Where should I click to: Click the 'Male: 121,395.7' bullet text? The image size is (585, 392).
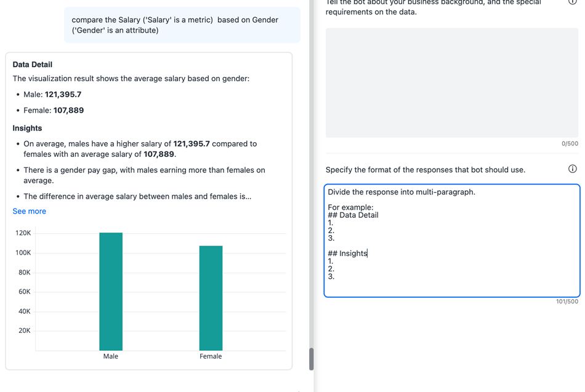(x=52, y=95)
